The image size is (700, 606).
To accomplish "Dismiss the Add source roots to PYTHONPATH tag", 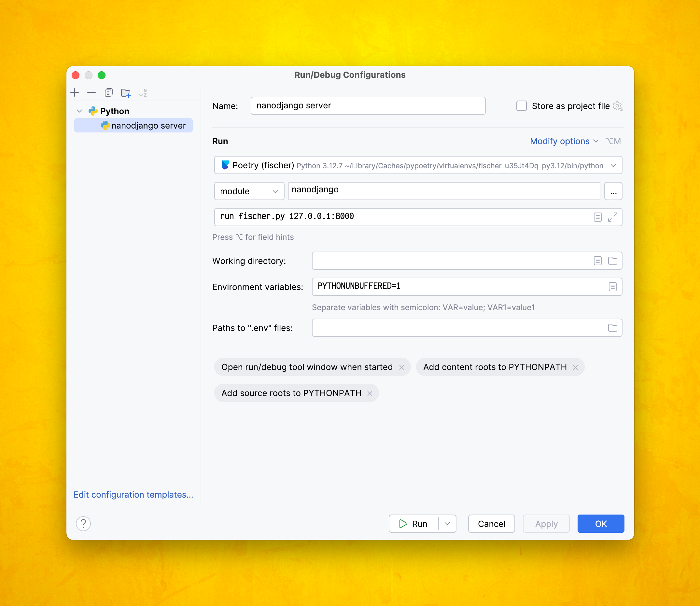I will (x=370, y=393).
